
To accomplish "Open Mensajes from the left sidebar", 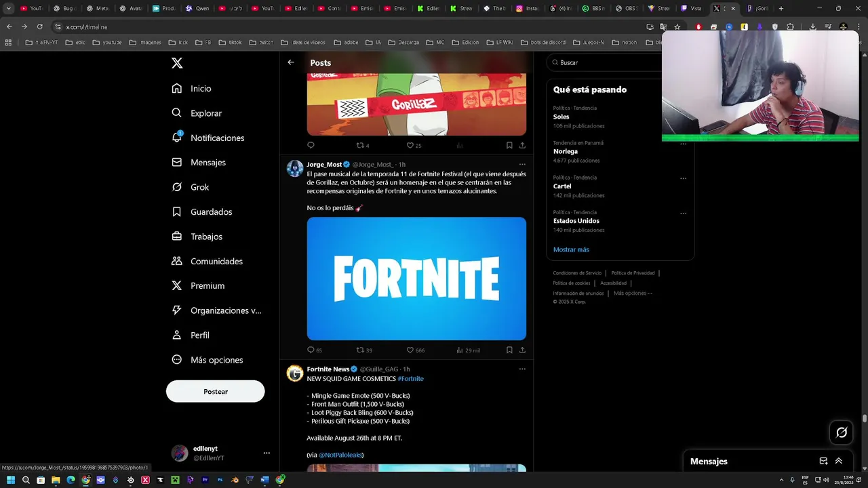I will click(x=199, y=163).
